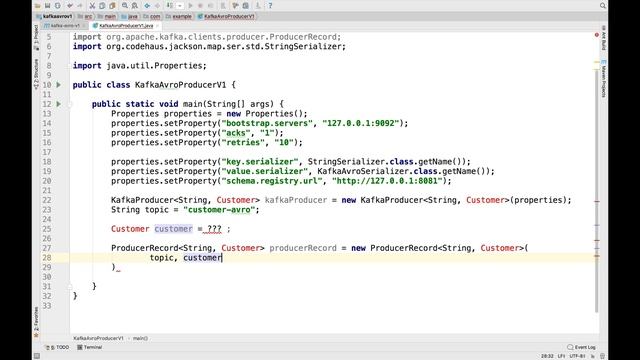This screenshot has height=360, width=640.
Task: Click the Synchronize toolbar icon
Action: click(x=58, y=6)
